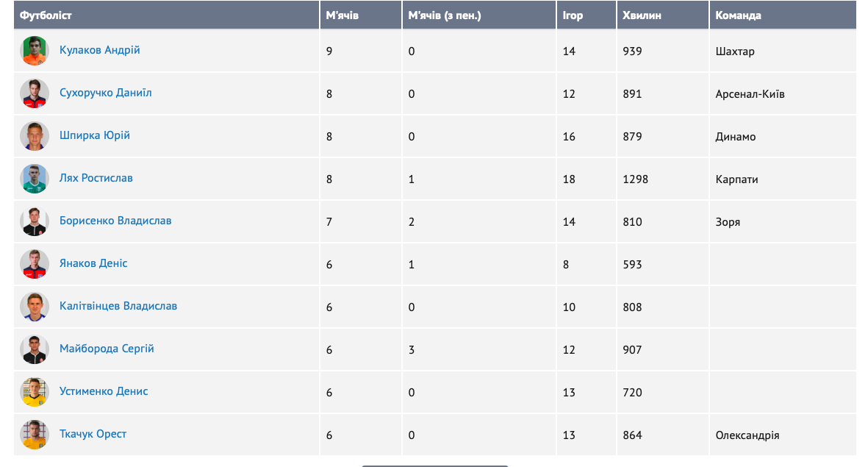Follow the Шпирка Юрій name link
Viewport: 868px width, 467px height.
click(95, 135)
